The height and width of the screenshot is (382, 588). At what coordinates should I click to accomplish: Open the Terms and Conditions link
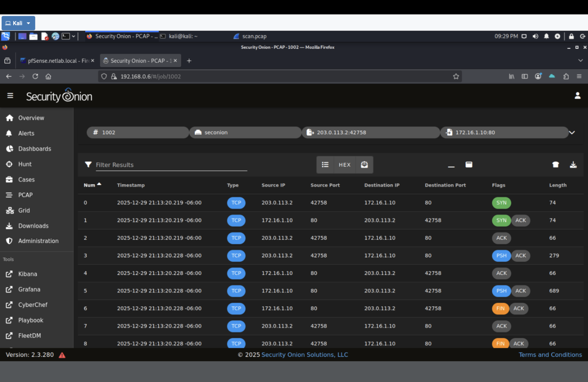point(550,355)
